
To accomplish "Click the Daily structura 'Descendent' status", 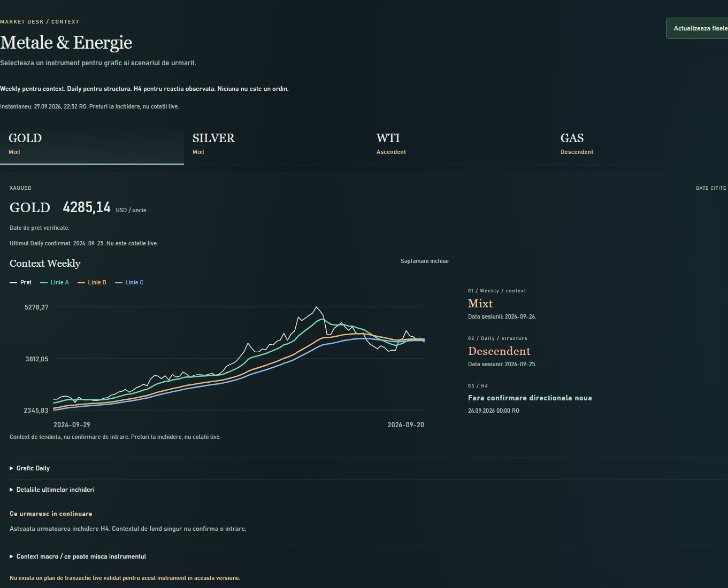I will (499, 351).
